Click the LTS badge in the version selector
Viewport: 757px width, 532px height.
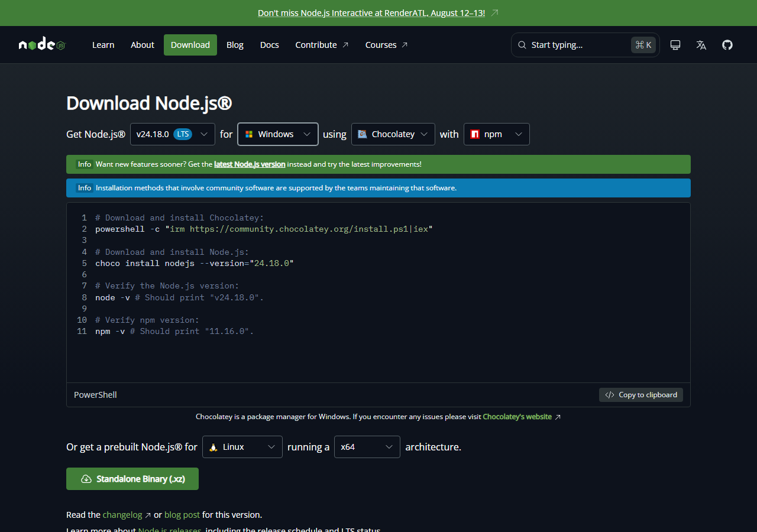(x=183, y=134)
